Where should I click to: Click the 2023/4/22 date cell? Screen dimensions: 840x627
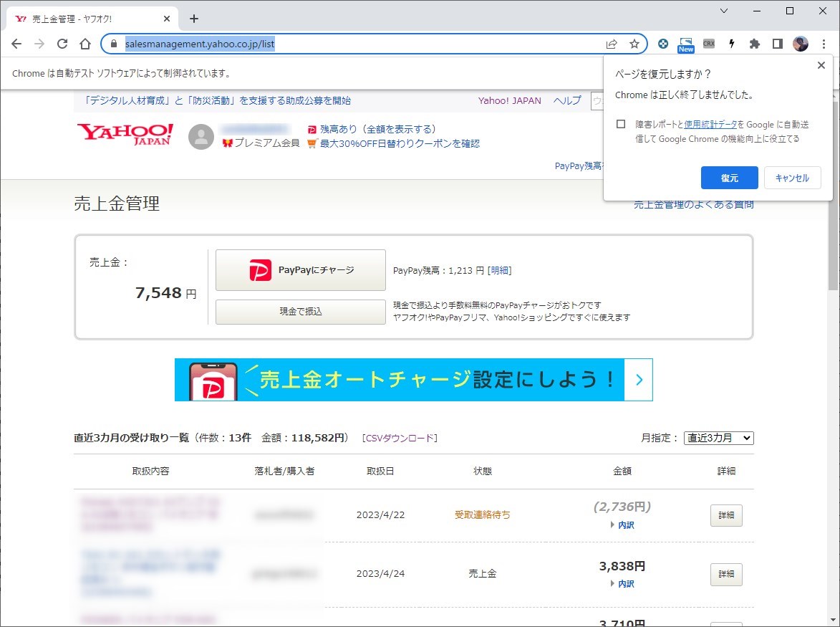(380, 515)
